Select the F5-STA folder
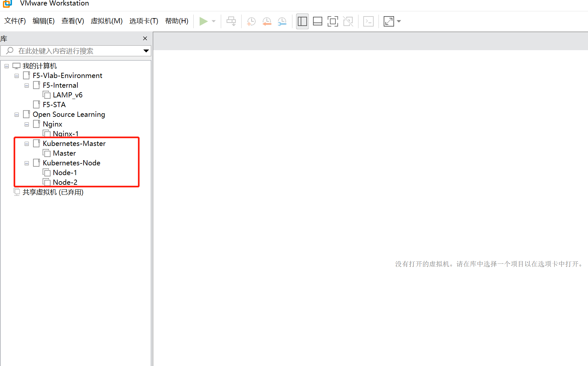Image resolution: width=588 pixels, height=366 pixels. [54, 105]
